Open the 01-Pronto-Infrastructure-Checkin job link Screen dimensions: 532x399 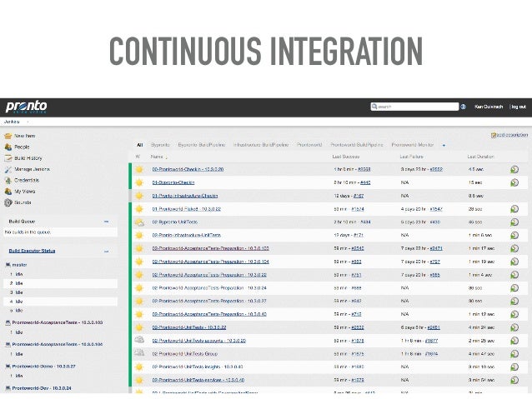(185, 196)
